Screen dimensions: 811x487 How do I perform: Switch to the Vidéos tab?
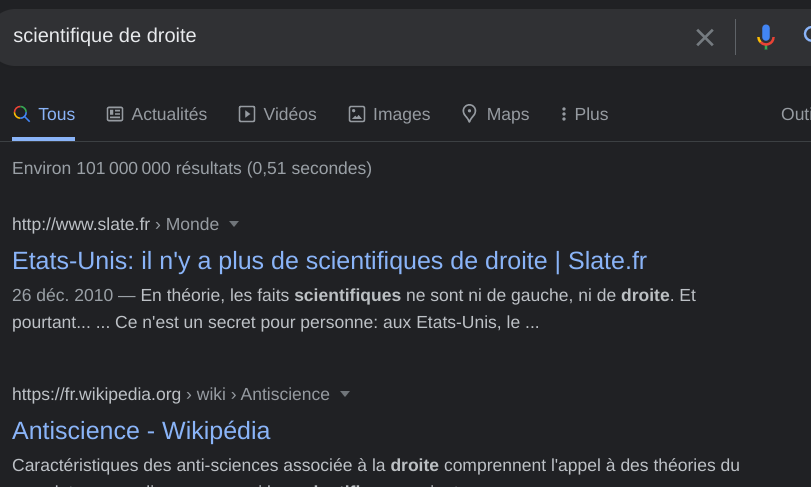pyautogui.click(x=277, y=114)
